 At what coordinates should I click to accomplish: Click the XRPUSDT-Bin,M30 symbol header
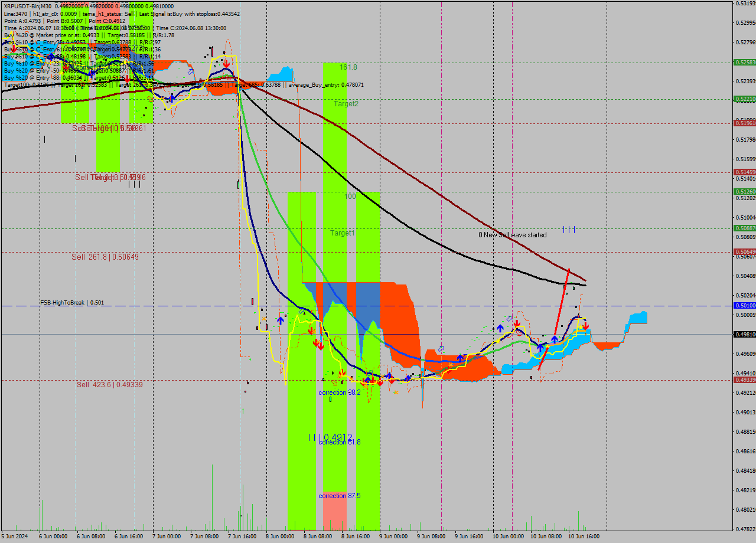point(28,6)
